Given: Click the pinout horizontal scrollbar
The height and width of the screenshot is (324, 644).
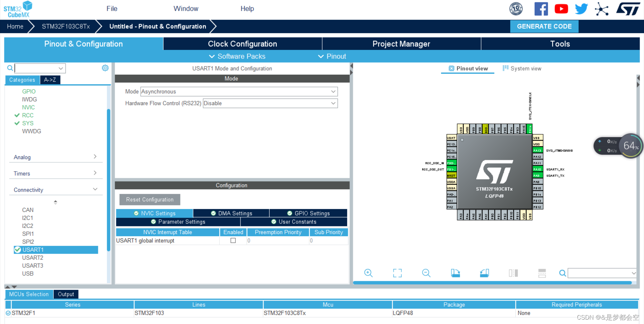Looking at the screenshot, I should point(492,283).
